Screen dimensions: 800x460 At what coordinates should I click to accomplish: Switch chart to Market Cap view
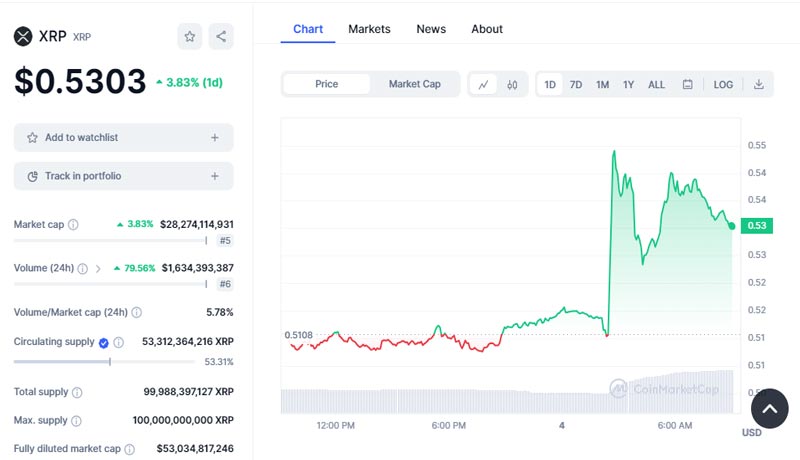point(414,84)
